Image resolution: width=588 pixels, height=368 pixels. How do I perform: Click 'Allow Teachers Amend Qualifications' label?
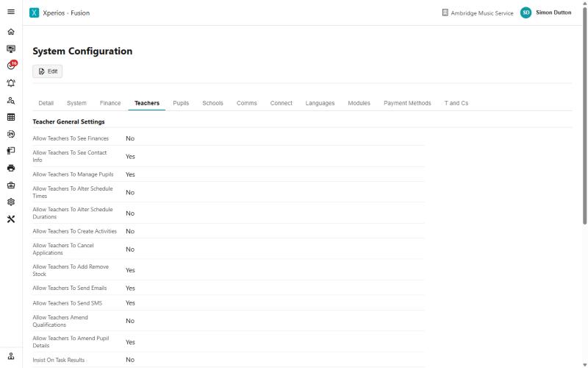[x=60, y=321]
